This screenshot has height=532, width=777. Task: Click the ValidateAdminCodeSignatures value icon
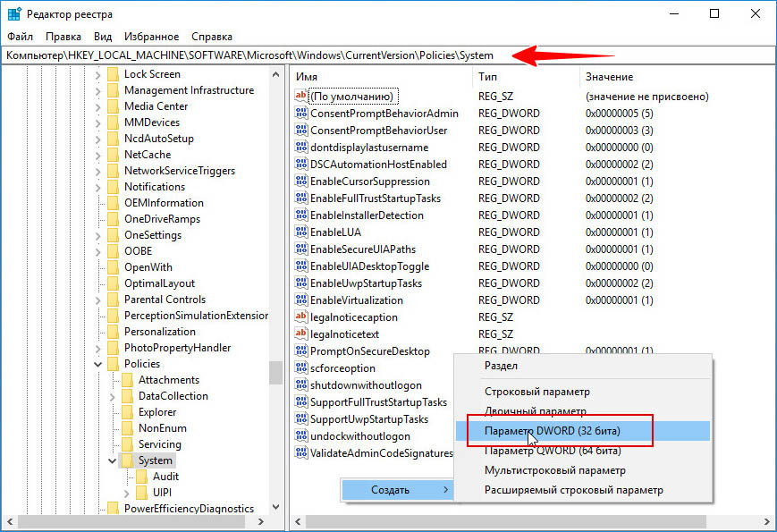pyautogui.click(x=300, y=452)
